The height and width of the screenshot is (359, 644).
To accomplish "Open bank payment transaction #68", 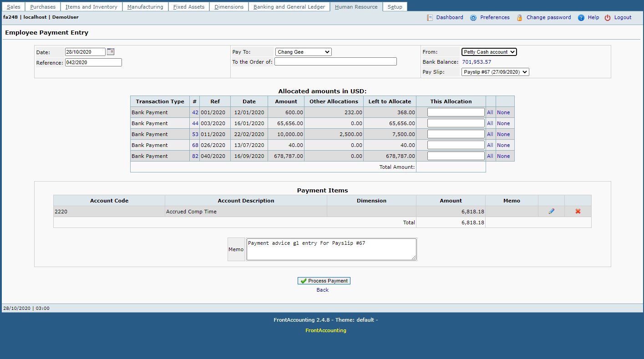I will pos(195,145).
